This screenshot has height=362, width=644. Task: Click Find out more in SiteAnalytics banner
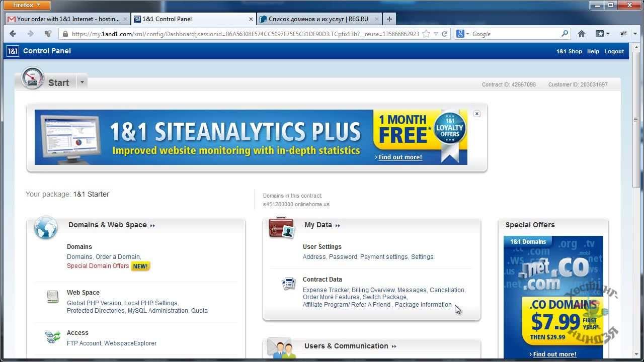(400, 157)
